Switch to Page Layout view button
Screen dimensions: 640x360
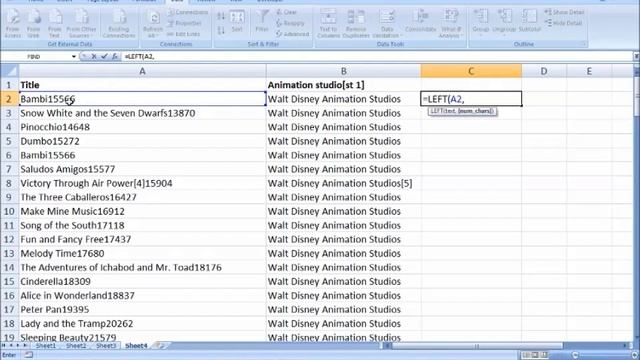click(535, 355)
